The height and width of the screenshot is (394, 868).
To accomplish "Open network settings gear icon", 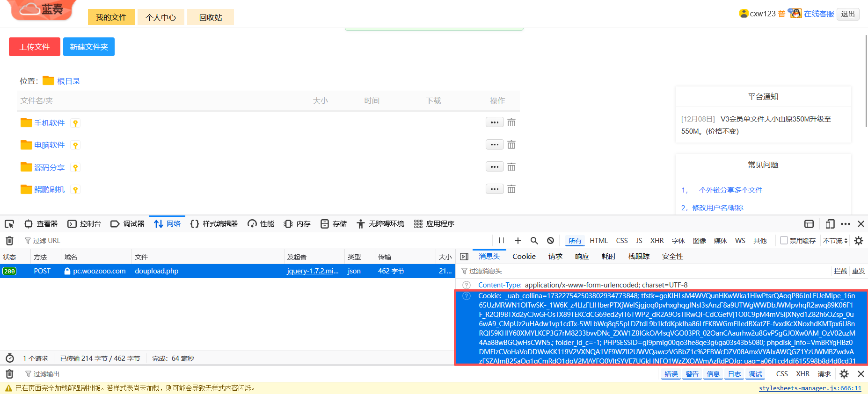I will [858, 241].
